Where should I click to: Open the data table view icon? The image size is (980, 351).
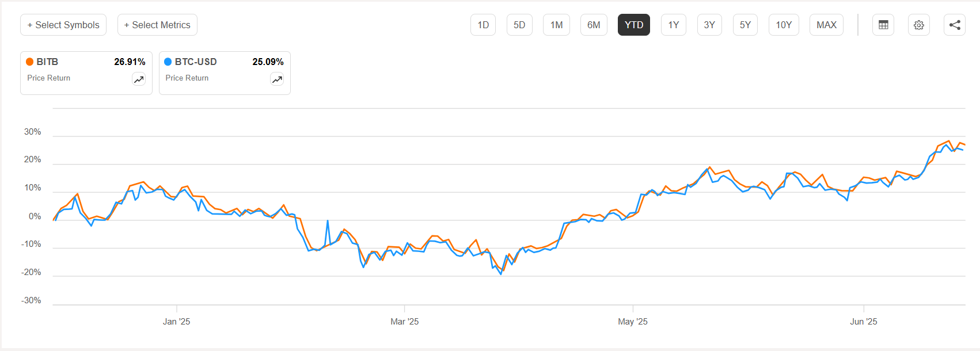pos(883,25)
